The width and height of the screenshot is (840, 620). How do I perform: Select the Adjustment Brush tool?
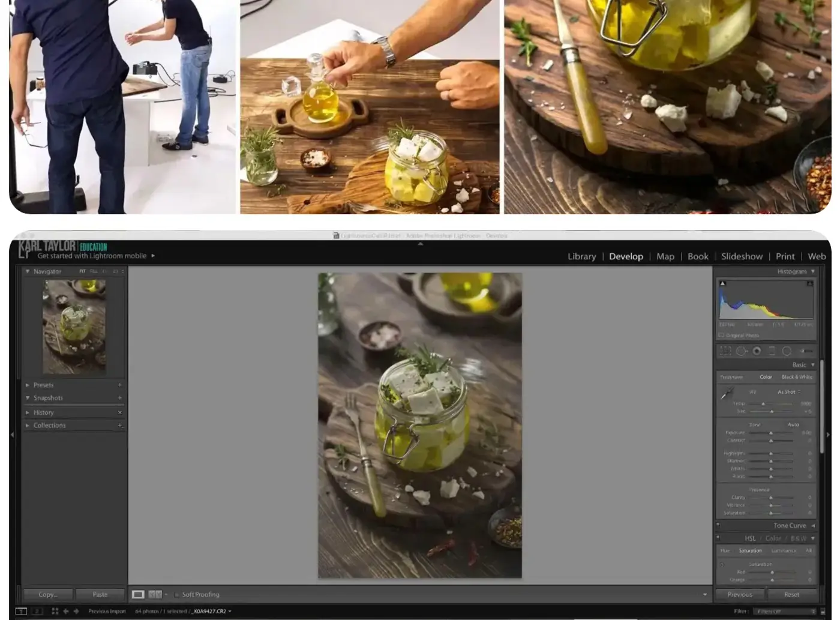coord(806,351)
